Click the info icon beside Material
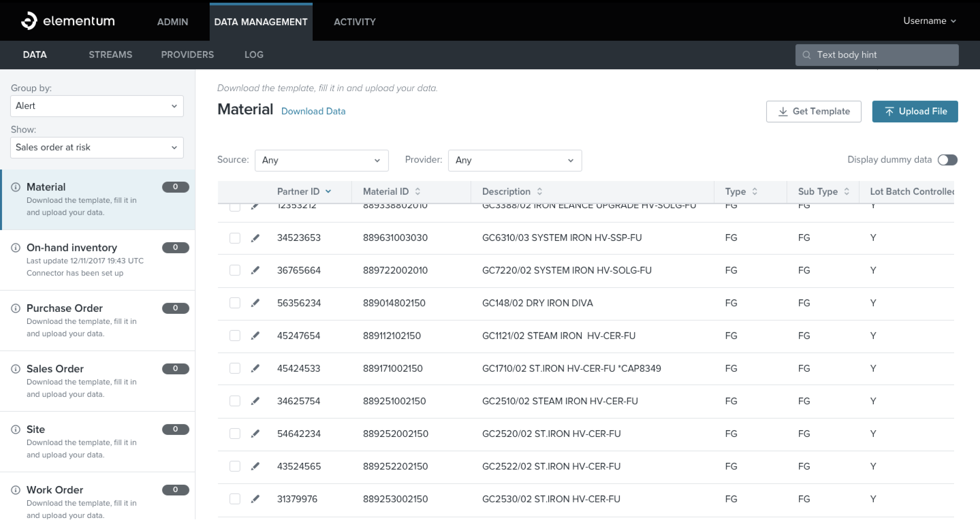 tap(15, 187)
